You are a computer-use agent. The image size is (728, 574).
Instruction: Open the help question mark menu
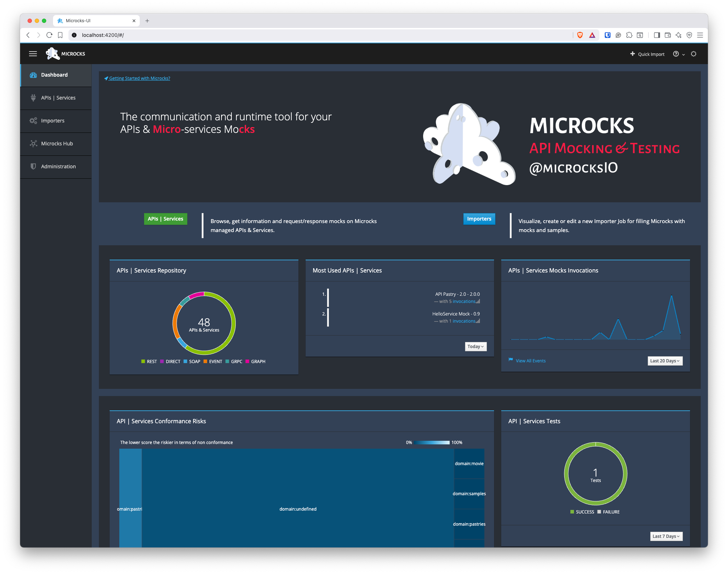pos(676,54)
